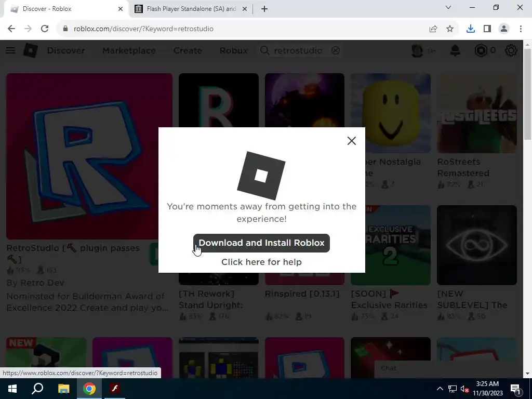Click the network tray icon
Image resolution: width=532 pixels, height=399 pixels.
click(x=453, y=389)
